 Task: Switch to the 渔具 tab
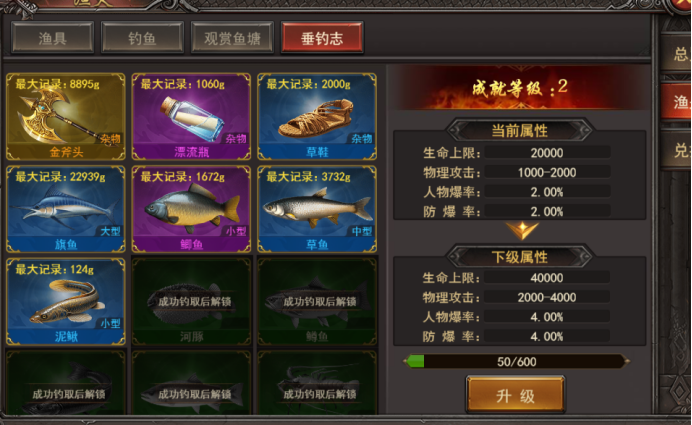53,38
